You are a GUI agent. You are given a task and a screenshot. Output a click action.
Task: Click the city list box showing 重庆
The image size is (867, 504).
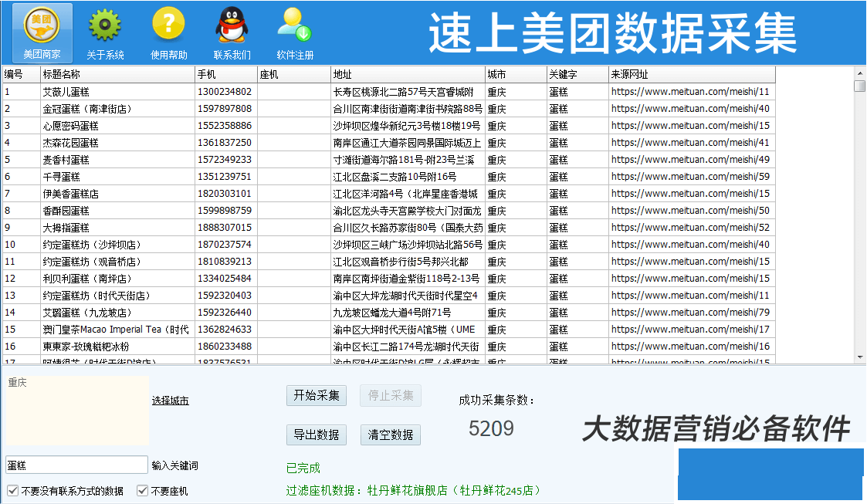(76, 411)
